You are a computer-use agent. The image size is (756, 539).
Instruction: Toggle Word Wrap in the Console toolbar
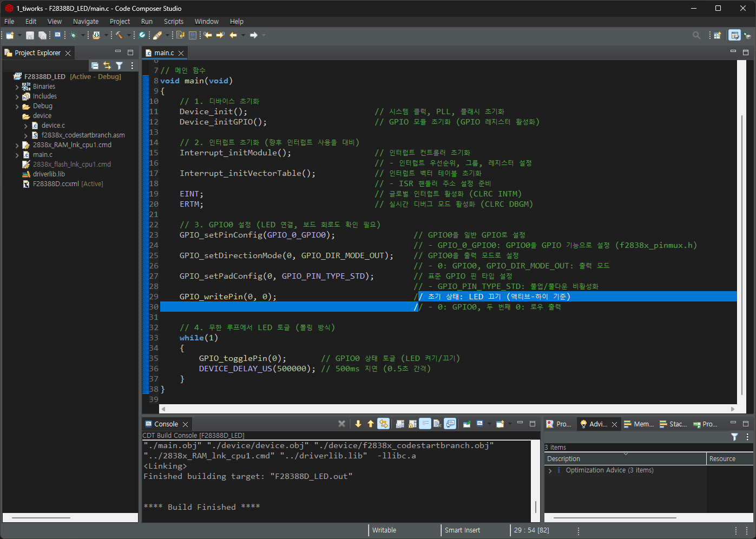(425, 424)
